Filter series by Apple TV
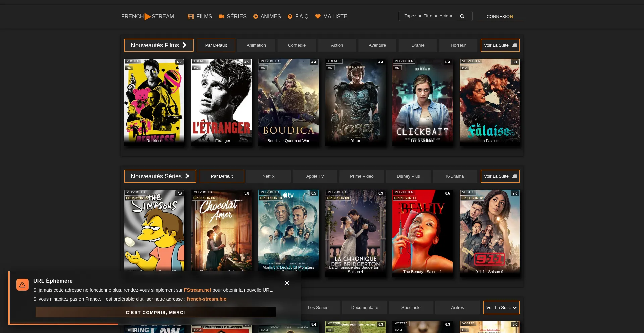 [315, 176]
